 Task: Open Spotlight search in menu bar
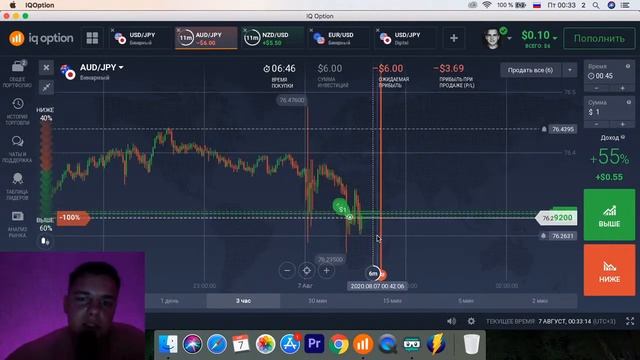[x=596, y=5]
